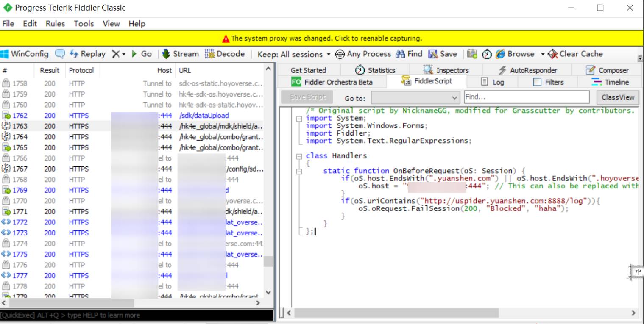Click the comment speech bubble icon
The image size is (644, 324).
(60, 54)
